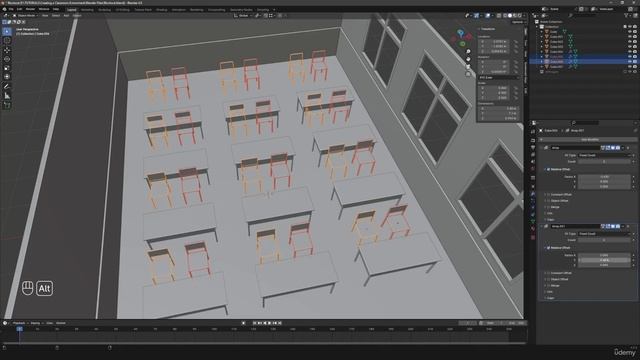Open the viewport Options dropdown

517,22
